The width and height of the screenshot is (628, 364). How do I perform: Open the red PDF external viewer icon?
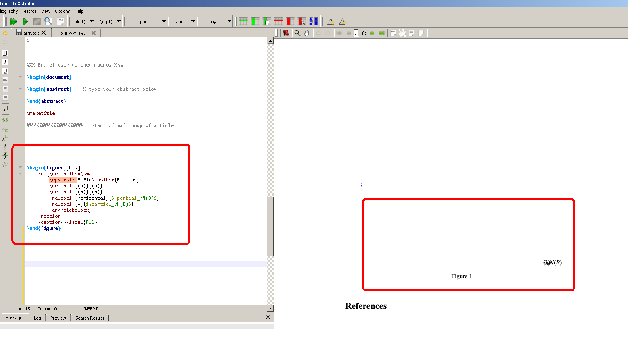pyautogui.click(x=286, y=33)
